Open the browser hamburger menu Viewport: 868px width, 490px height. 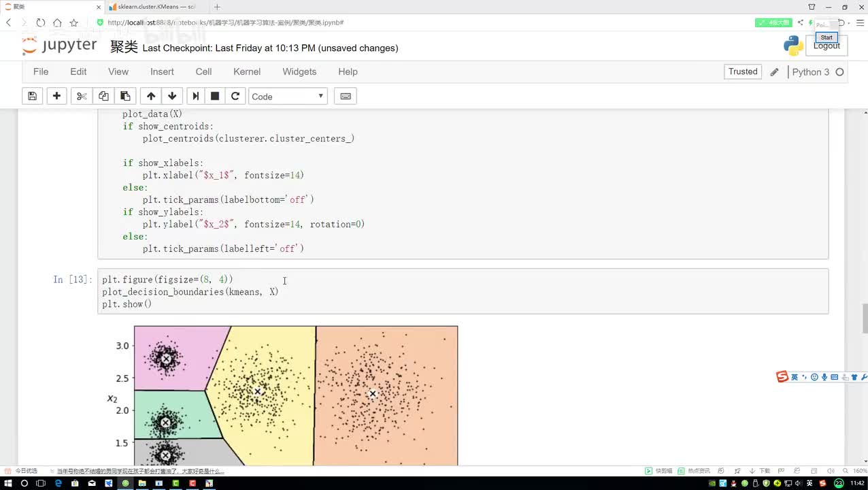pos(860,22)
